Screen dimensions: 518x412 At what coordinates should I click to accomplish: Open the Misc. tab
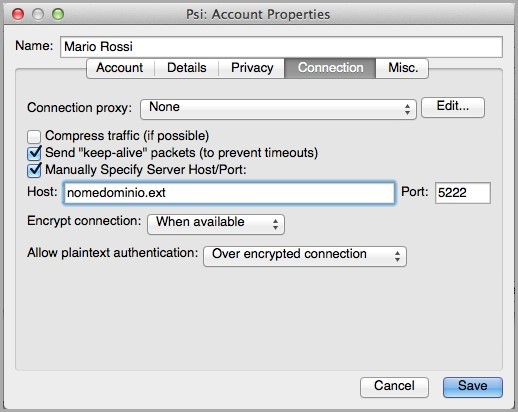coord(402,68)
